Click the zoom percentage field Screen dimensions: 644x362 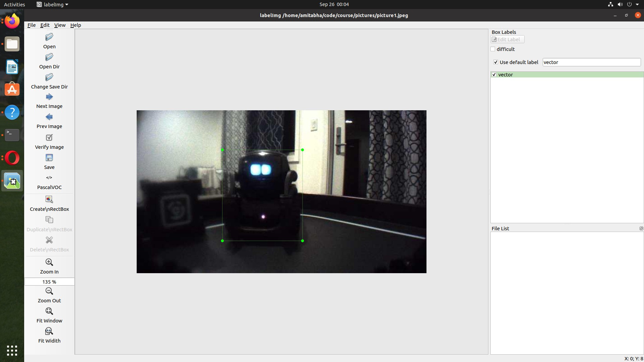(49, 282)
